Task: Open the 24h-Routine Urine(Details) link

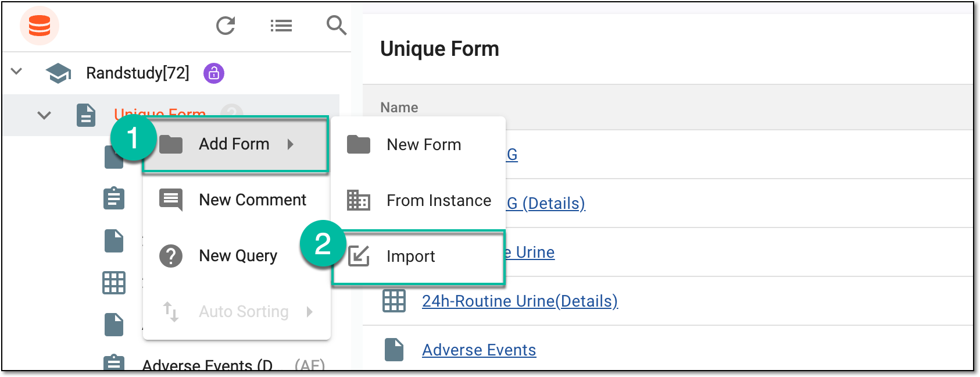Action: click(x=520, y=301)
